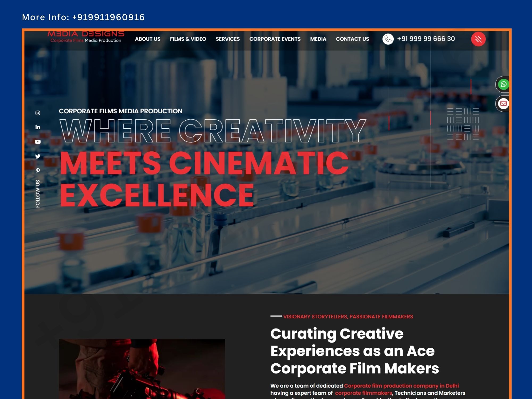Click the red email envelope icon

pos(503,103)
